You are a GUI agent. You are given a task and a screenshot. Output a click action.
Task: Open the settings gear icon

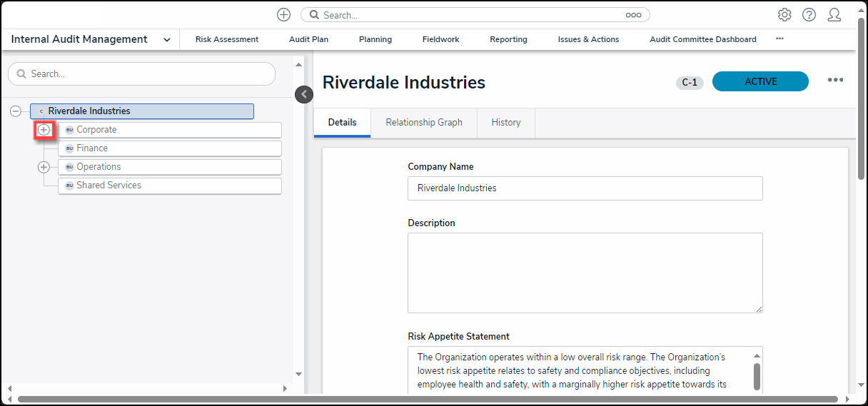(x=784, y=15)
